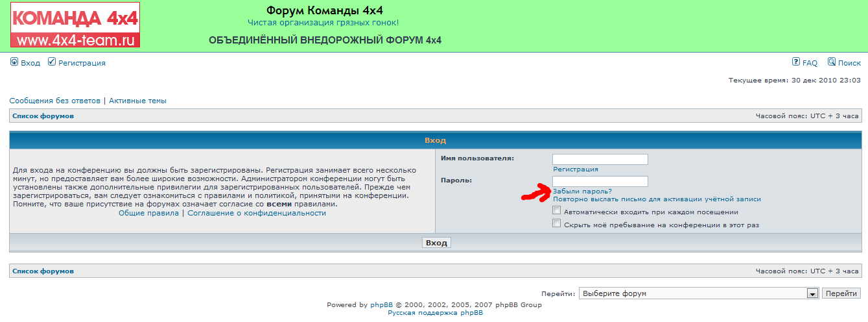Focus the Пароль input field
This screenshot has height=322, width=868.
coord(600,181)
